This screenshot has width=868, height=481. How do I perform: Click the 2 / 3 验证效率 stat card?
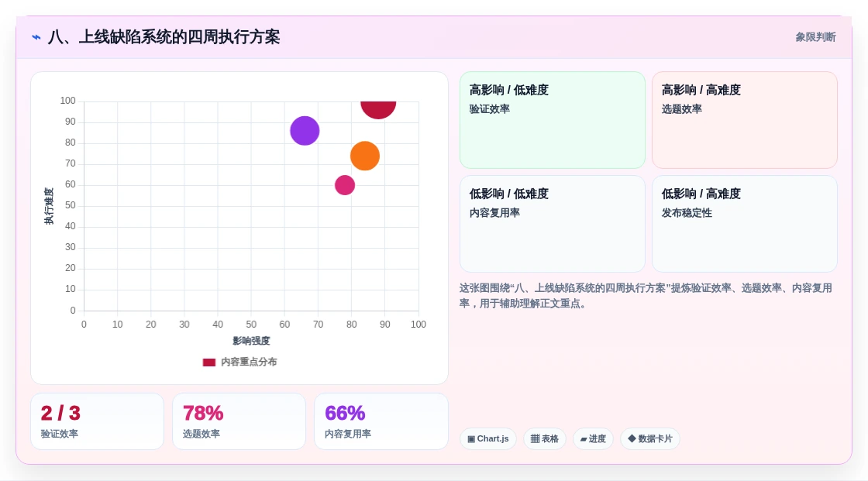98,421
